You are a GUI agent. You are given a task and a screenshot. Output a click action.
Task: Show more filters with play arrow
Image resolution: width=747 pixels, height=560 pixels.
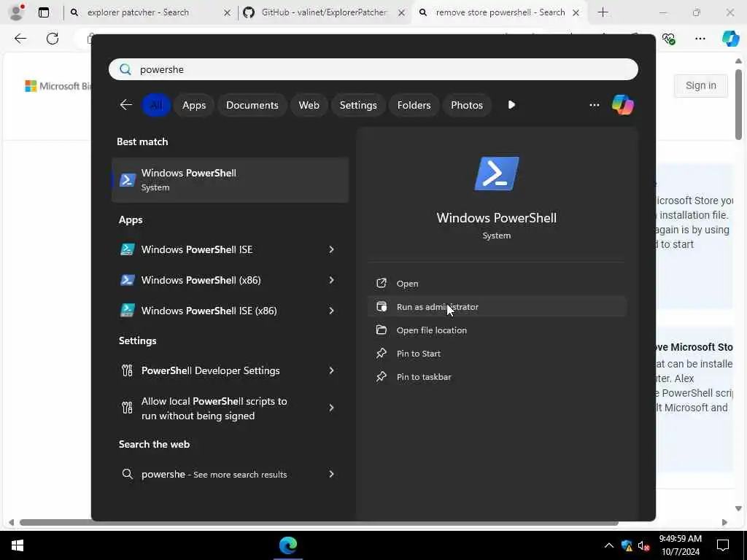511,105
